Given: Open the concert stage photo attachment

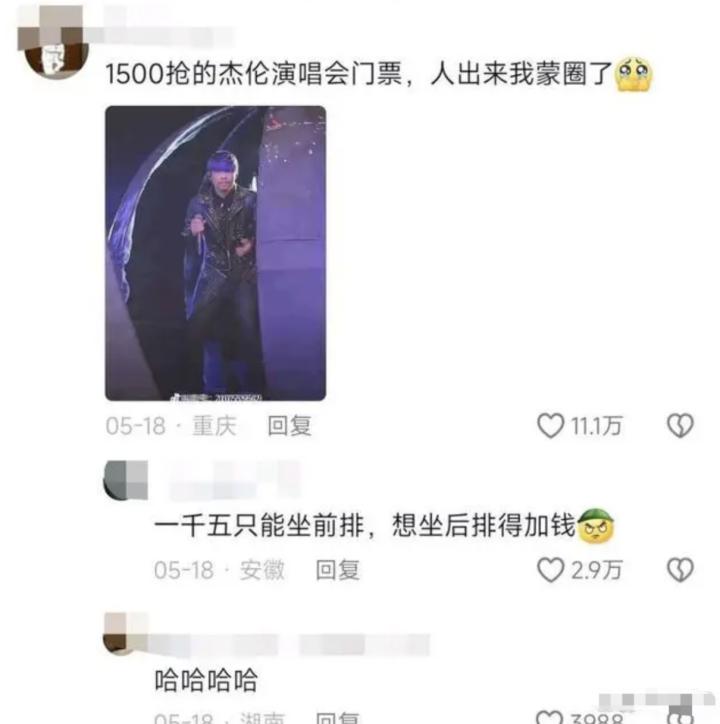Looking at the screenshot, I should pos(216,253).
